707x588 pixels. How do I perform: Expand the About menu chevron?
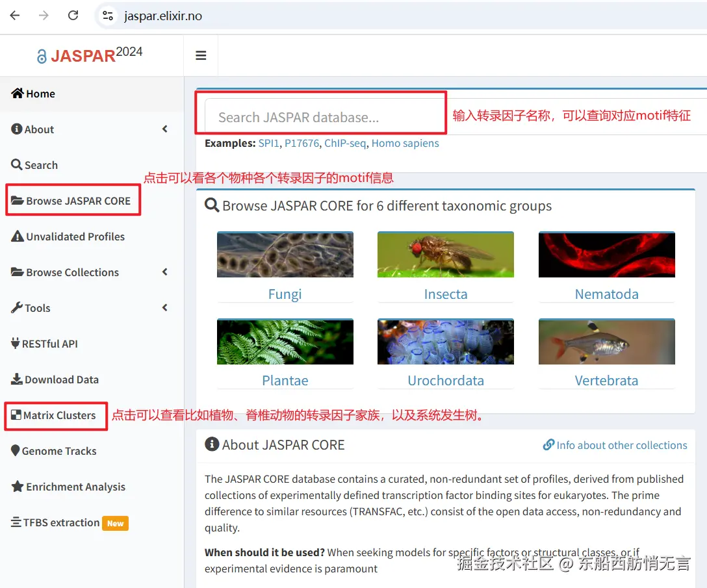(165, 129)
